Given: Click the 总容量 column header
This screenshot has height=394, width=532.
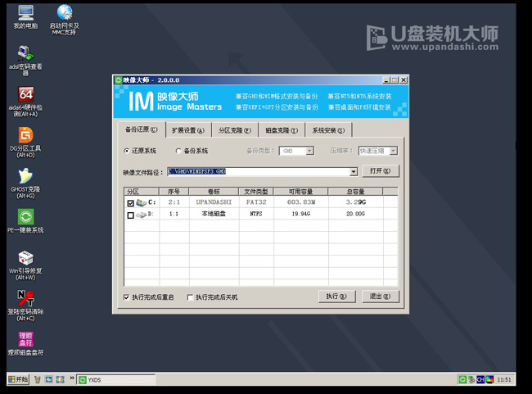Looking at the screenshot, I should click(x=355, y=192).
